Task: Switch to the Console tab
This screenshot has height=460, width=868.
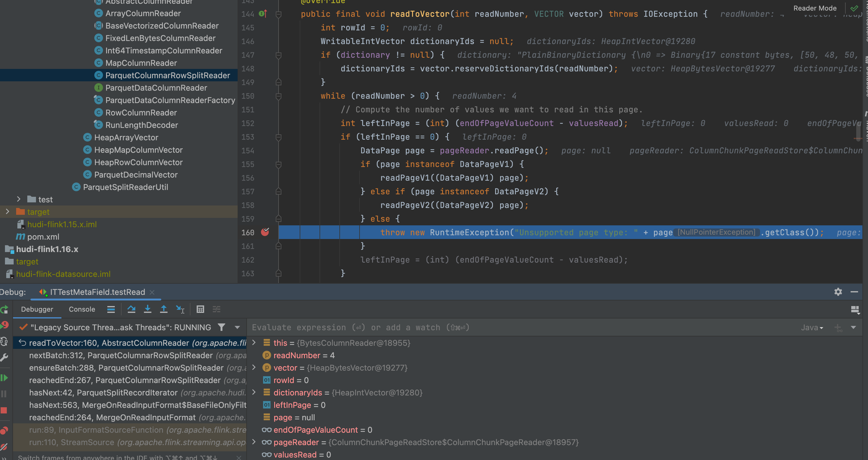Action: 82,309
